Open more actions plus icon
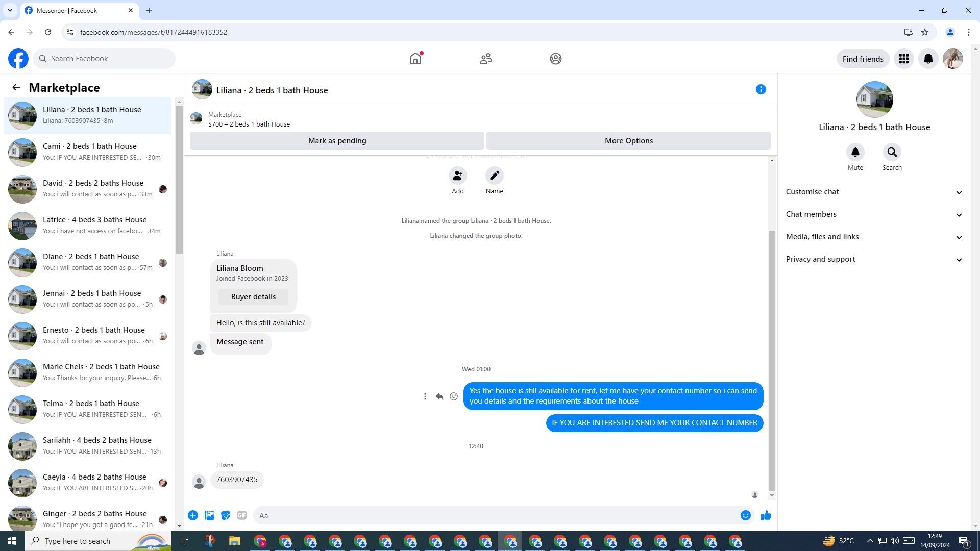The height and width of the screenshot is (551, 980). tap(193, 516)
